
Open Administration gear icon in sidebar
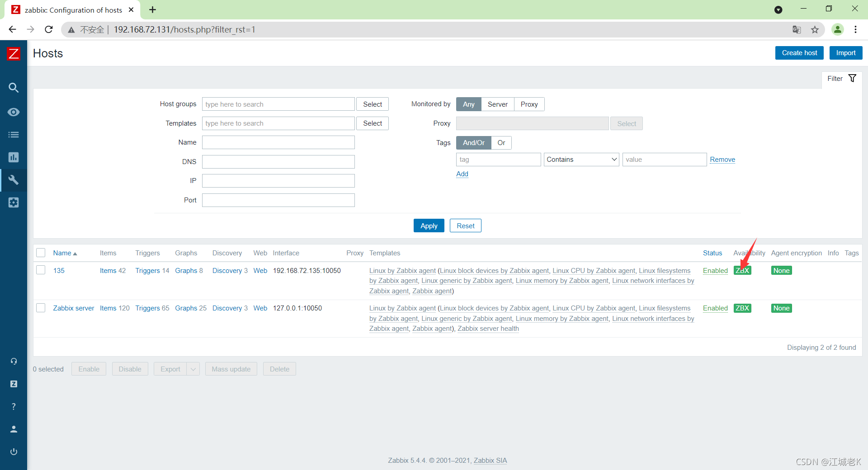tap(14, 202)
